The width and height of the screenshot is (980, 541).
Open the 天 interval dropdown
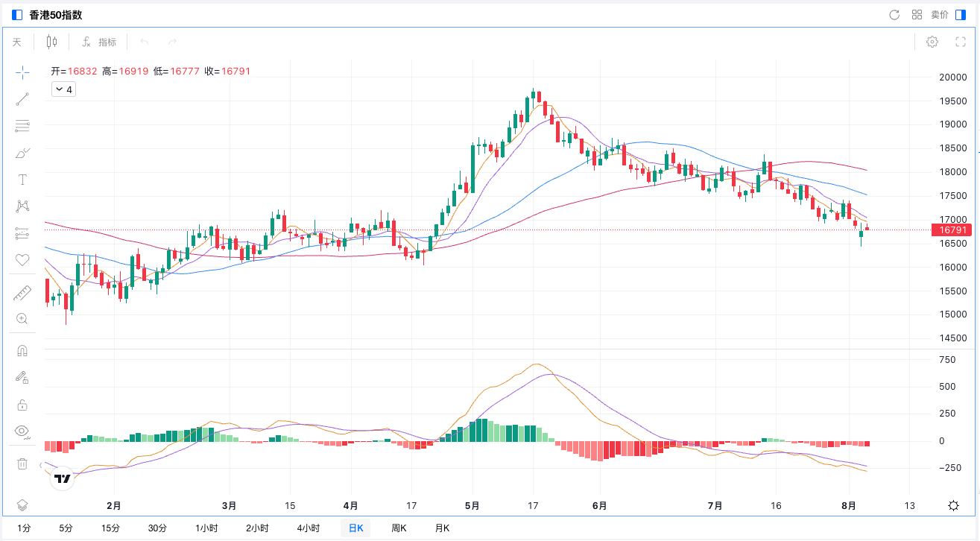click(x=16, y=42)
